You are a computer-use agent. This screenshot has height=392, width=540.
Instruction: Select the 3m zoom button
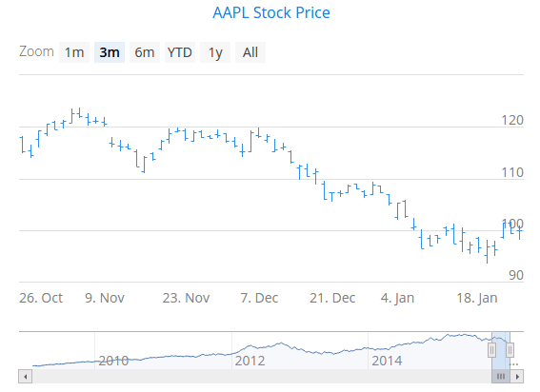[x=110, y=52]
